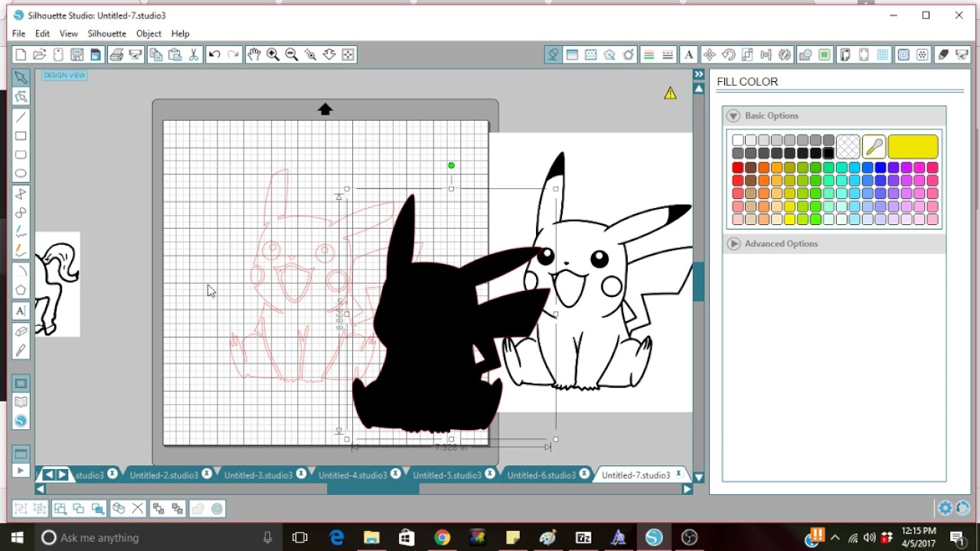Click the Redo arrow icon

click(234, 54)
